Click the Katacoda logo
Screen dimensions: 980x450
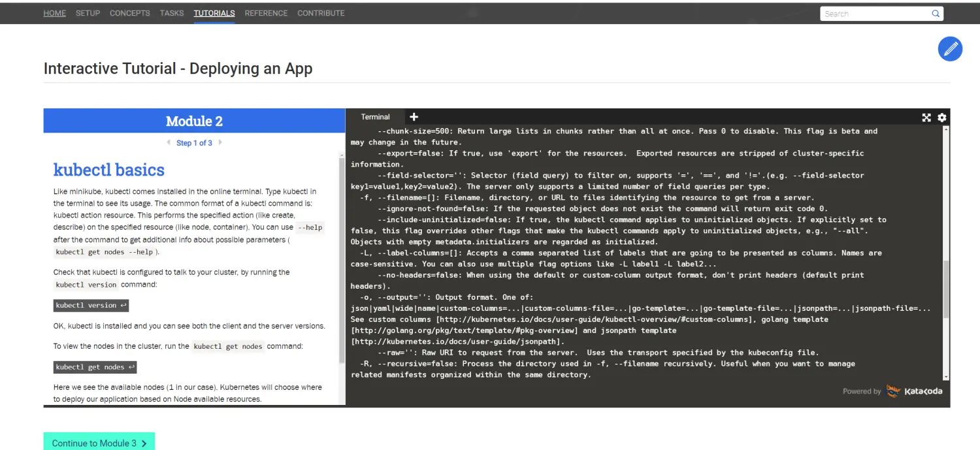click(914, 391)
